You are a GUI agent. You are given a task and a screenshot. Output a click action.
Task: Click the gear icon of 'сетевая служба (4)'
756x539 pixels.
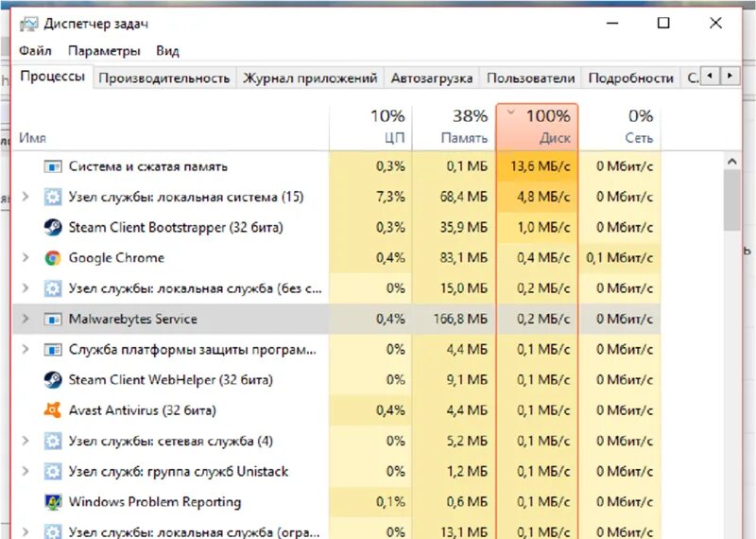(53, 441)
